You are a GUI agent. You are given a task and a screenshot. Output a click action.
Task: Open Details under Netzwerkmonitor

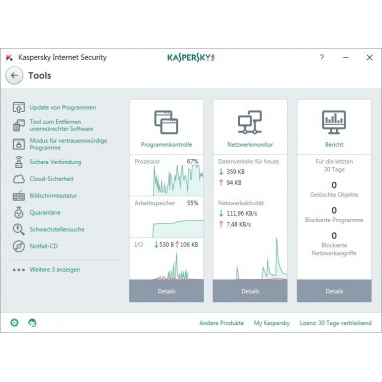250,291
